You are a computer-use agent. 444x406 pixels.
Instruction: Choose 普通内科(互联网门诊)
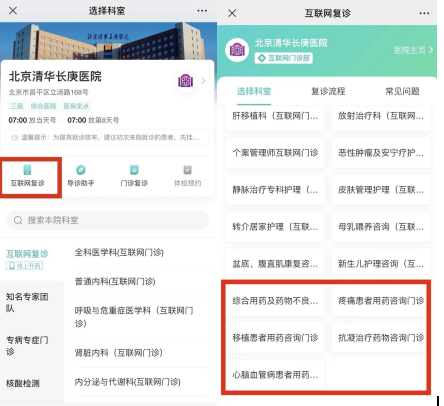tap(115, 282)
